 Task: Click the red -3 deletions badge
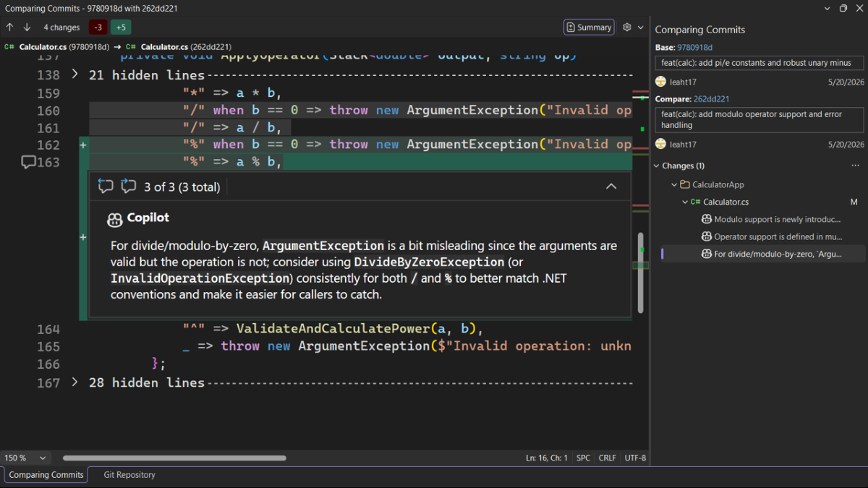coord(98,27)
